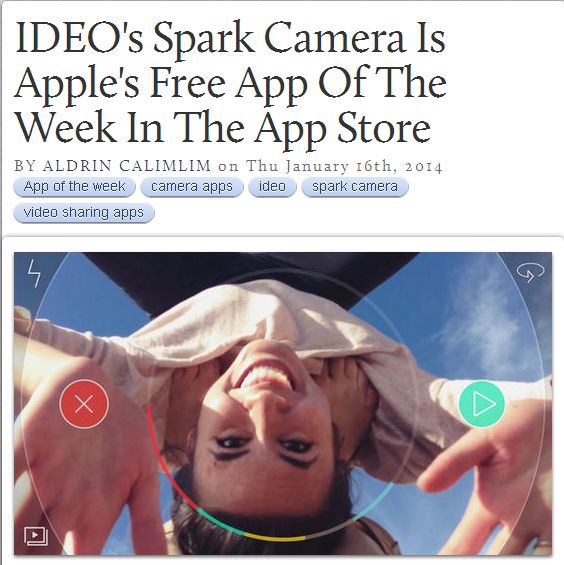564x565 pixels.
Task: Click author name Aldrin Calimlim
Action: (127, 166)
